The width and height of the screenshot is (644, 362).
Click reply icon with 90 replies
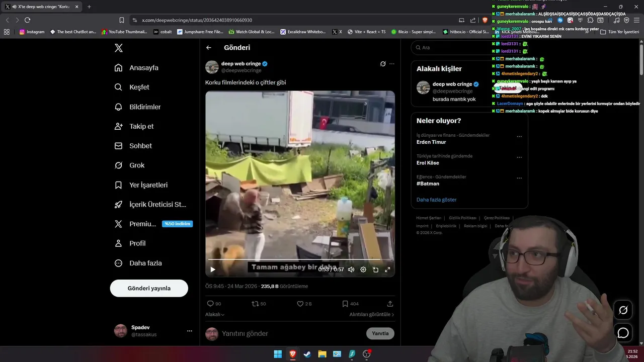click(214, 304)
